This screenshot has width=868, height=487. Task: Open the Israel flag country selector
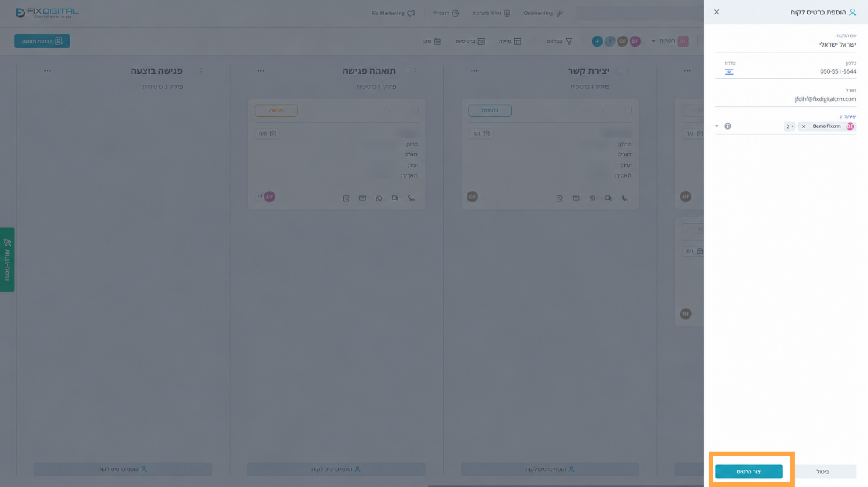click(729, 72)
